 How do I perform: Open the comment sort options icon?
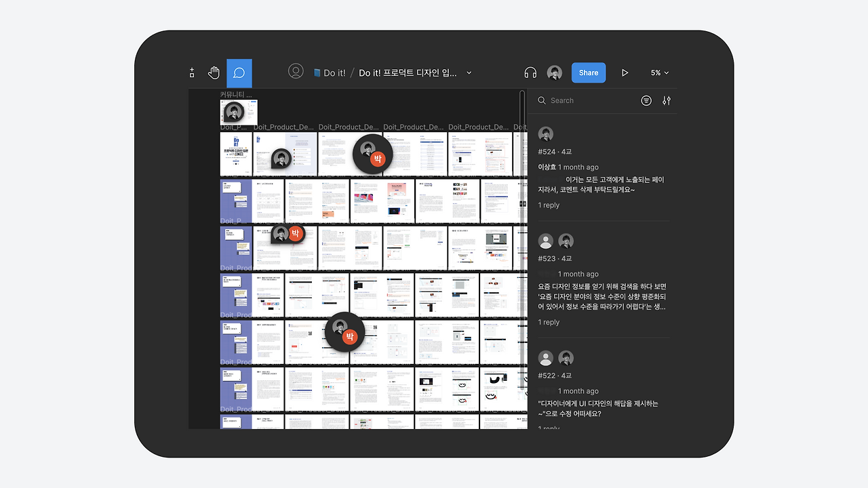click(x=646, y=100)
